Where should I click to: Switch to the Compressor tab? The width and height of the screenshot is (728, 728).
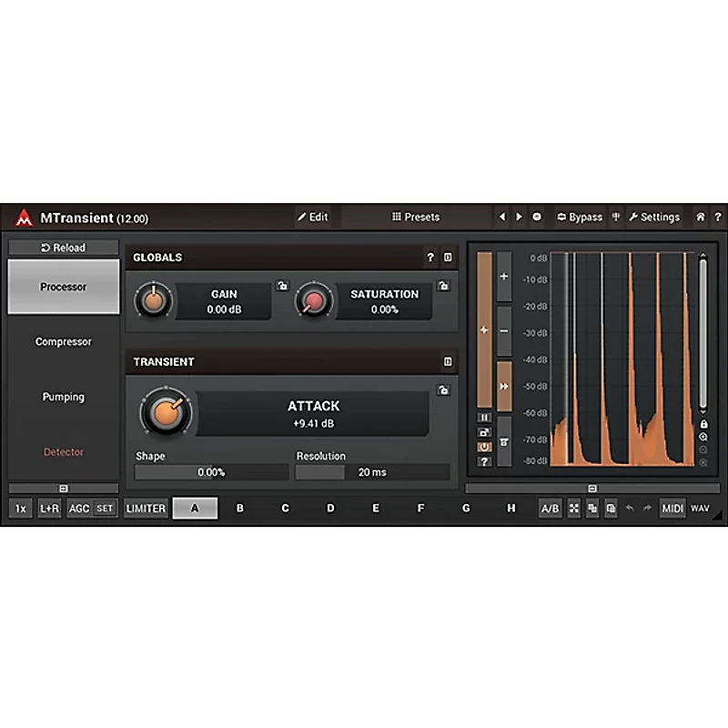click(x=63, y=341)
